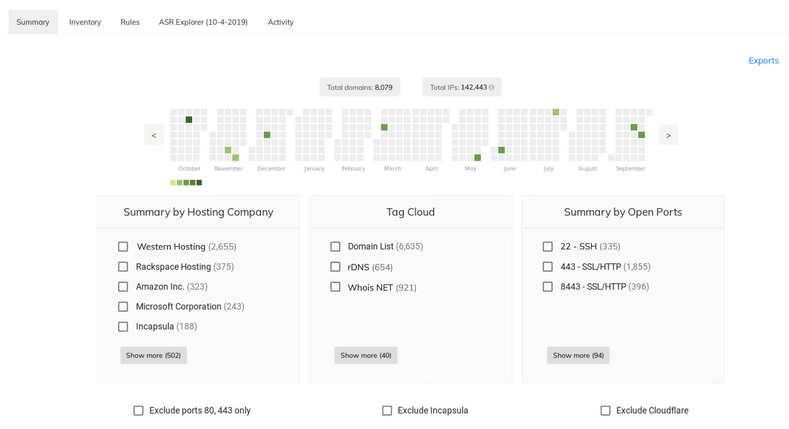Check the Western Hosting checkbox
The width and height of the screenshot is (789, 429).
click(123, 246)
